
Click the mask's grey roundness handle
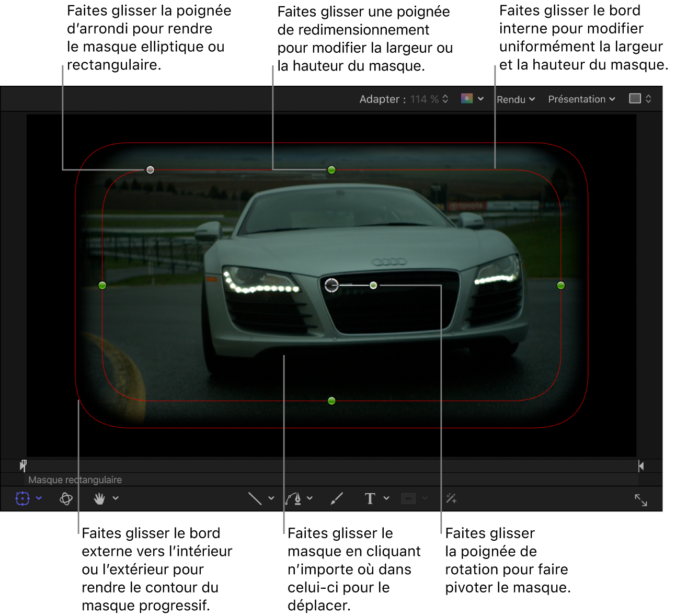[x=151, y=170]
